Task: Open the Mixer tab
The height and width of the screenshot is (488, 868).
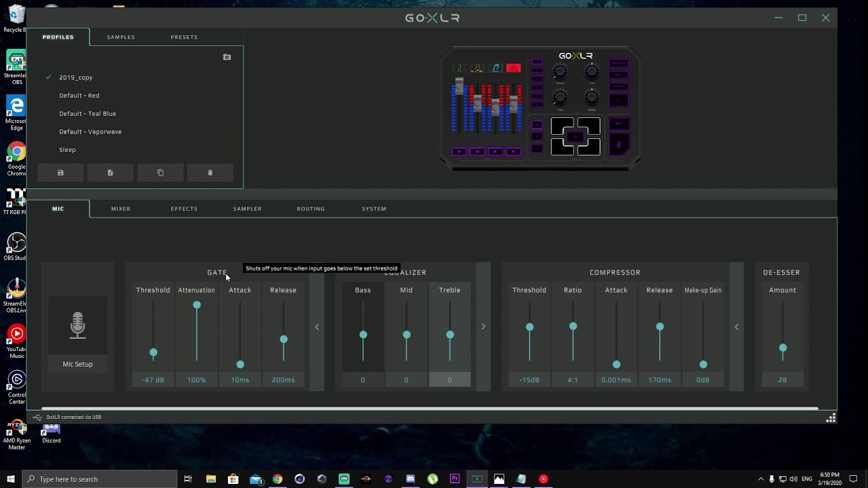Action: click(x=121, y=209)
